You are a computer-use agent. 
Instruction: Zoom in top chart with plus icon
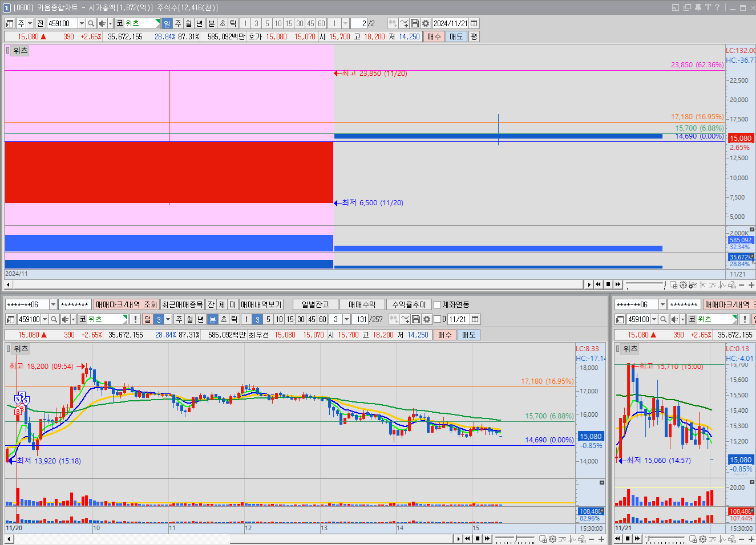click(x=751, y=284)
